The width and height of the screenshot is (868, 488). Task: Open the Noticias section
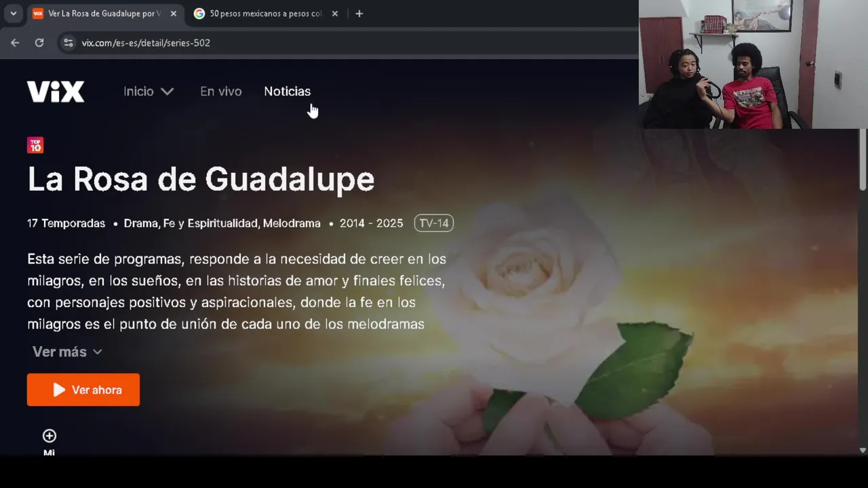pos(287,91)
